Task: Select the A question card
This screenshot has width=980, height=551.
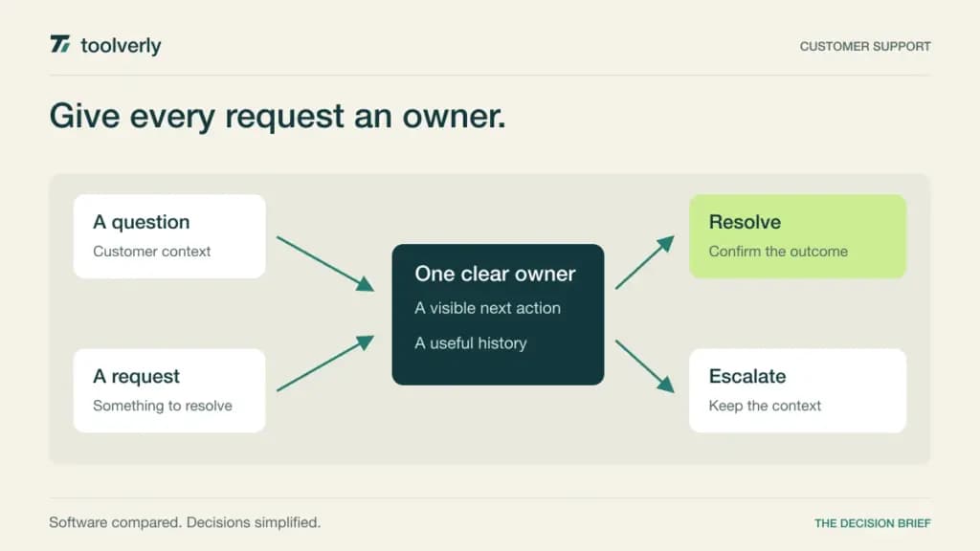Action: coord(169,236)
